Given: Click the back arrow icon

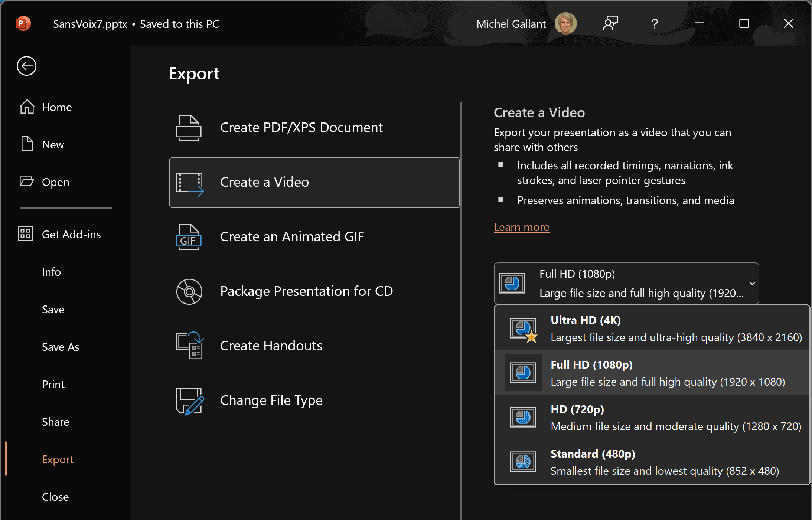Looking at the screenshot, I should click(26, 66).
